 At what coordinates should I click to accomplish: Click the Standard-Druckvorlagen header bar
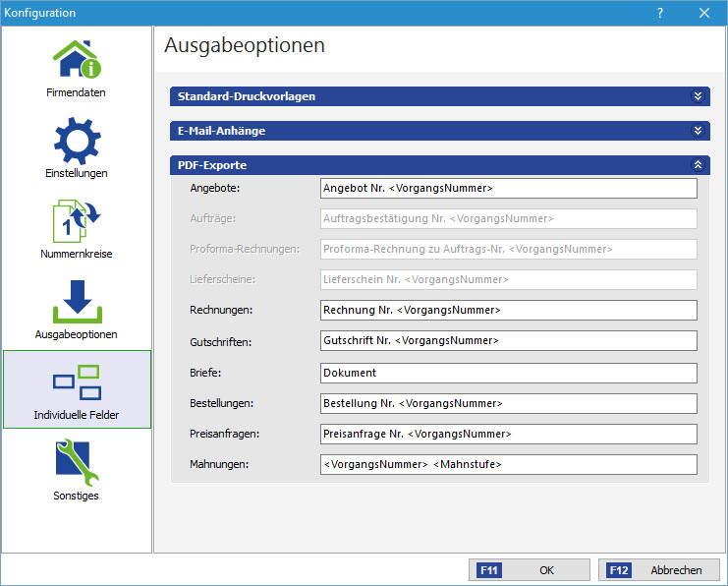440,96
